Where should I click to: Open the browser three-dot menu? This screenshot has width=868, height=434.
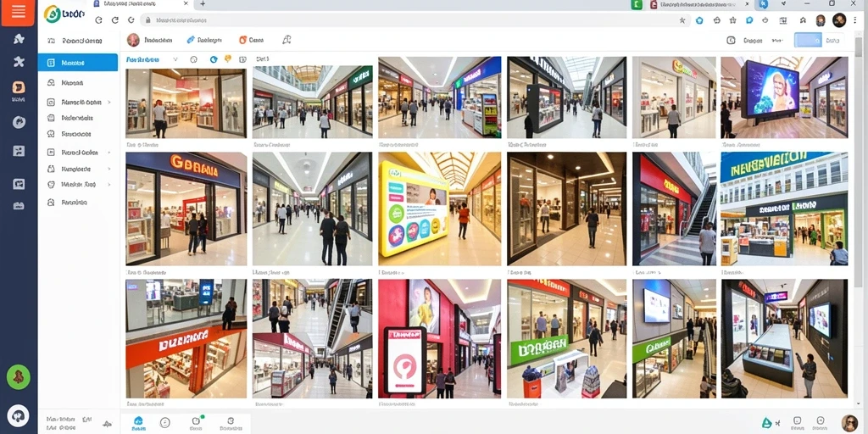pos(856,20)
